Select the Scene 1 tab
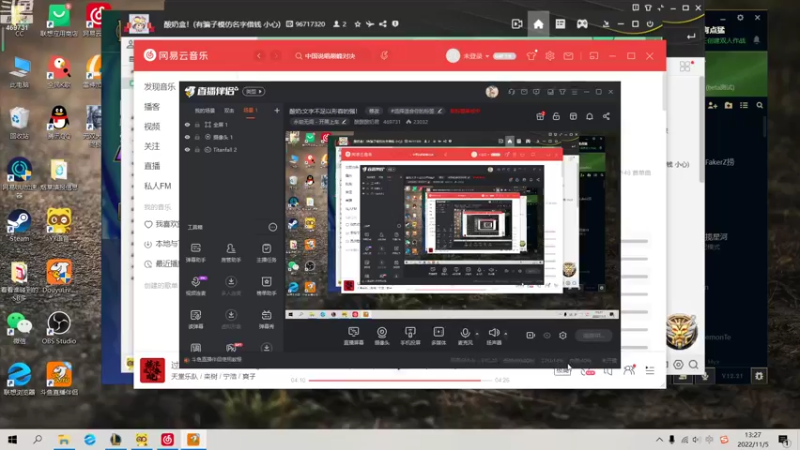Image resolution: width=800 pixels, height=450 pixels. click(x=250, y=111)
